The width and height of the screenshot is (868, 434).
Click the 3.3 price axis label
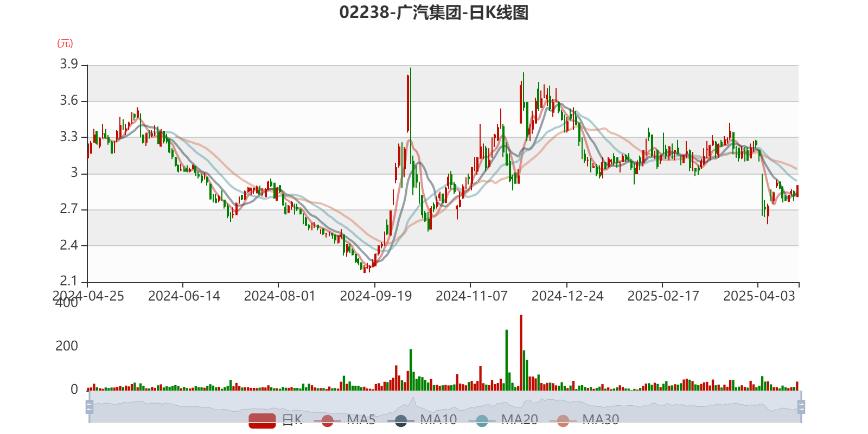(69, 137)
